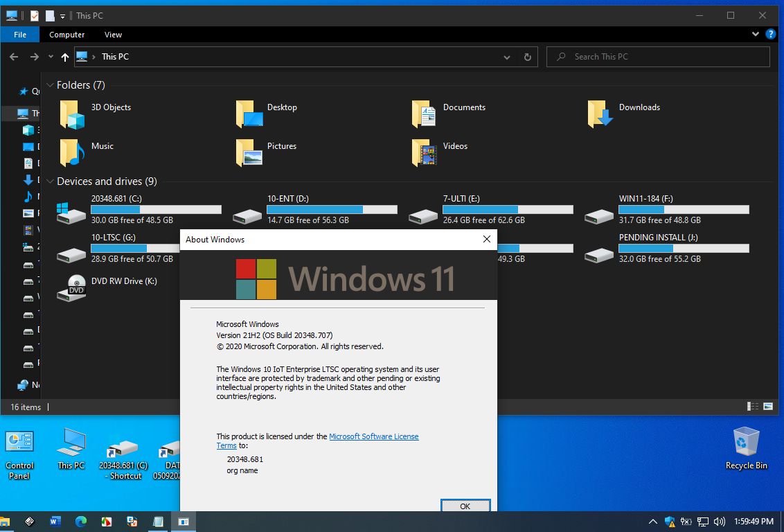Click the 1:59:49 PM taskbar clock

(x=754, y=522)
